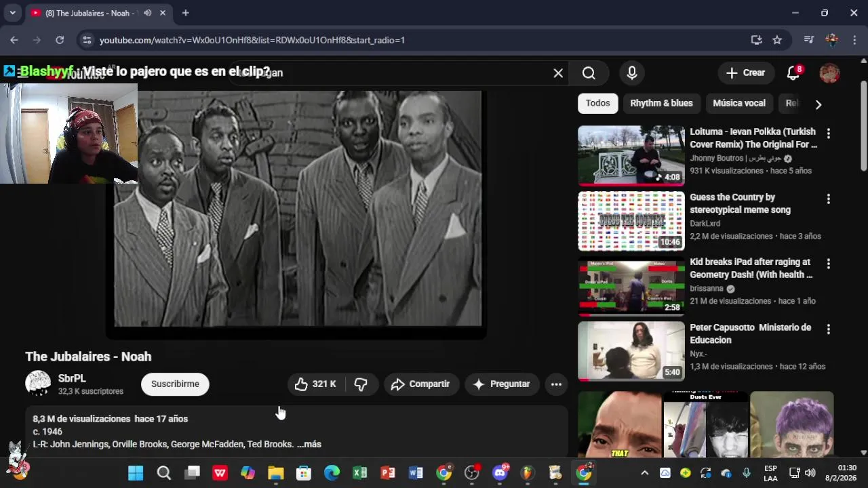Open options for Guess the Country video

point(828,199)
